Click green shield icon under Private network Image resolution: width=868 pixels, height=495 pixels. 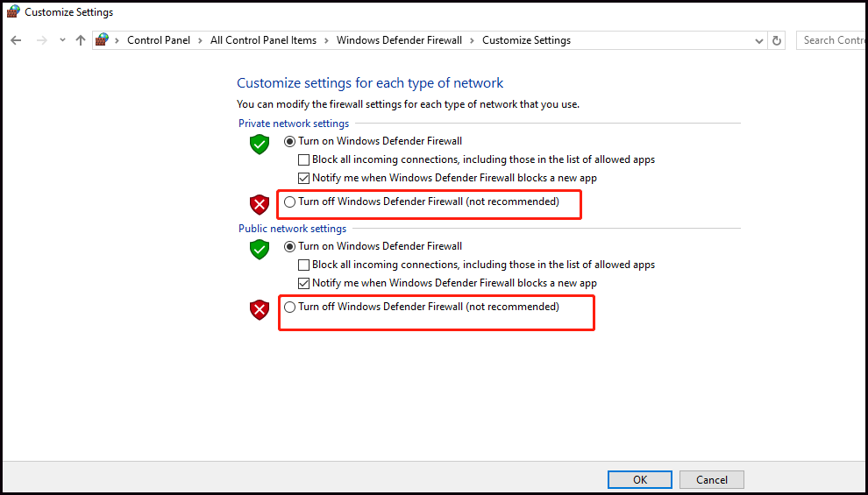click(x=259, y=144)
